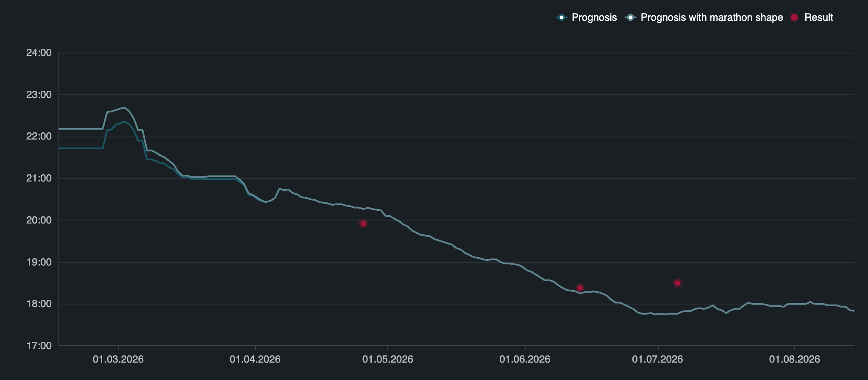This screenshot has width=868, height=380.
Task: Select the result point in mid-June
Action: (x=580, y=288)
